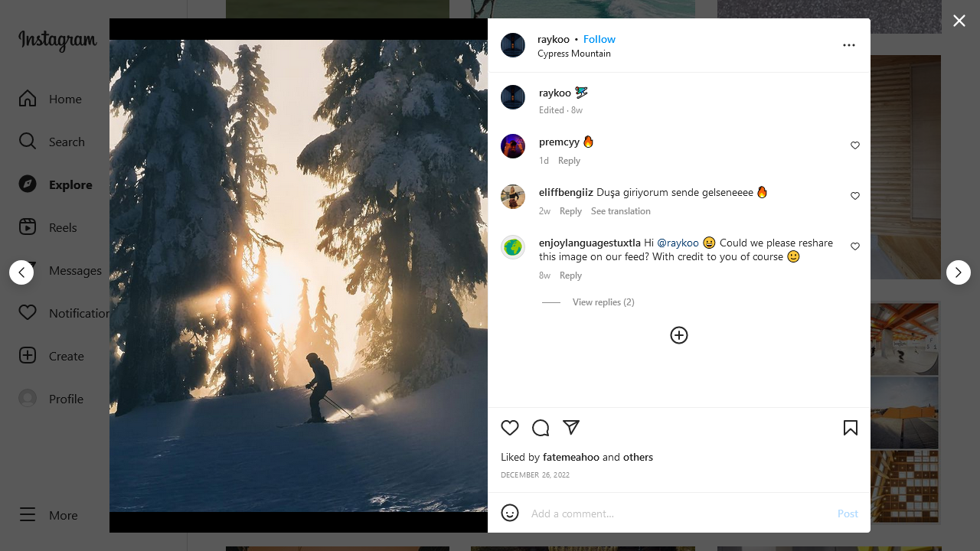This screenshot has height=551, width=980.
Task: Open Profile avatar in sidebar
Action: click(x=28, y=399)
